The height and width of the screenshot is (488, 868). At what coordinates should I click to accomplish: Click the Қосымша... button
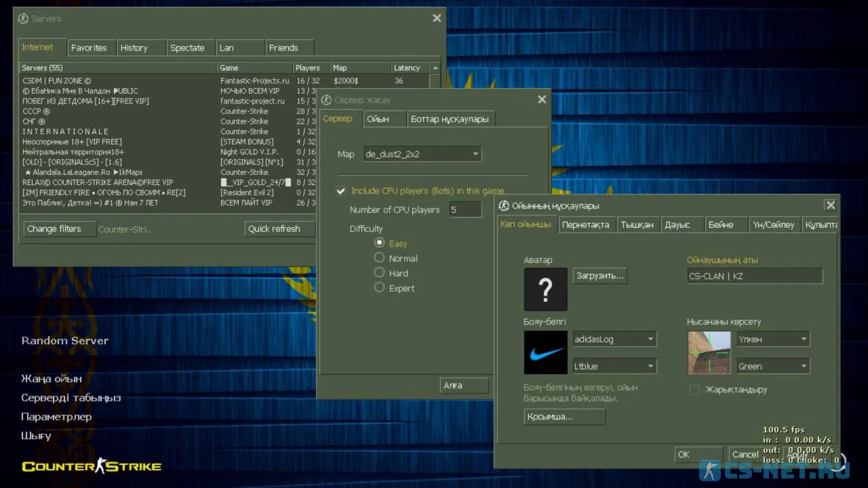pos(565,417)
